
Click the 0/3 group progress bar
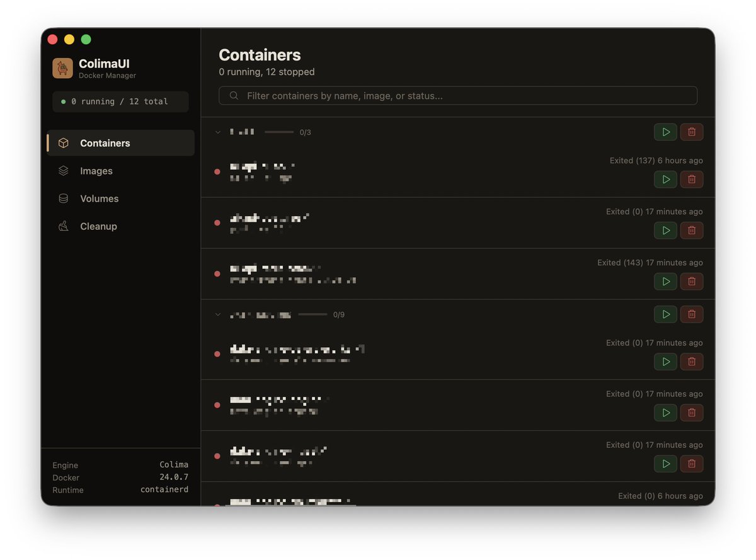click(279, 132)
